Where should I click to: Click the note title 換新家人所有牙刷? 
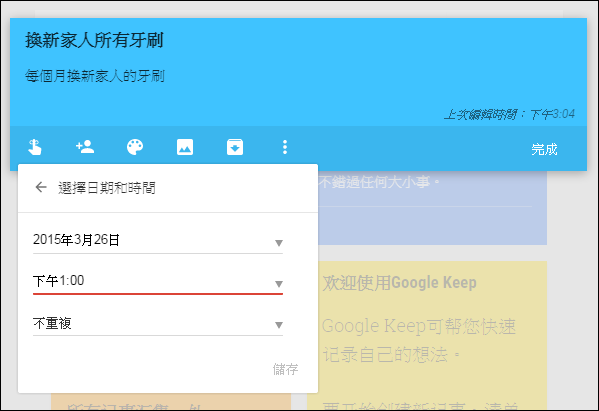click(94, 40)
